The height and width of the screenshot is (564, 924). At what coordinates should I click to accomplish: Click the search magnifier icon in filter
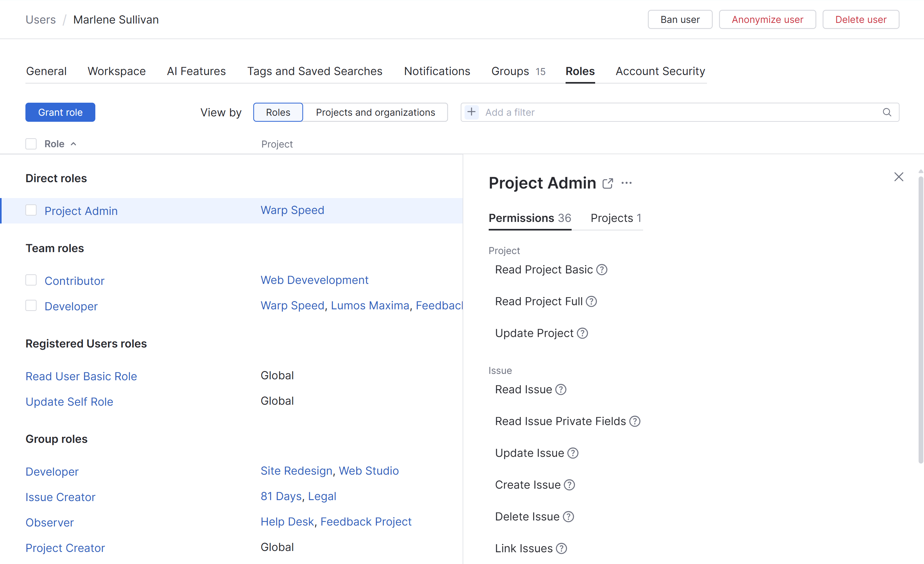point(887,112)
